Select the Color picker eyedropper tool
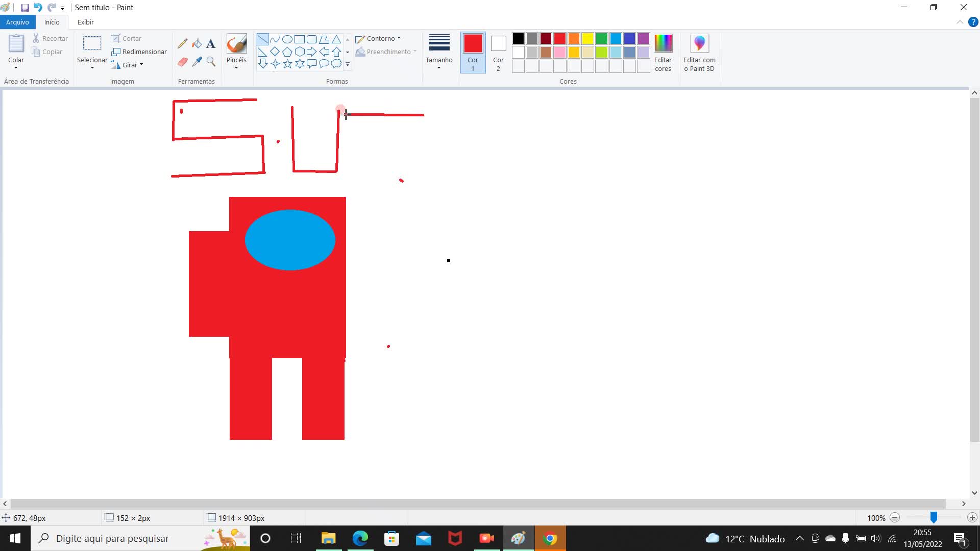The image size is (980, 551). pos(197,62)
